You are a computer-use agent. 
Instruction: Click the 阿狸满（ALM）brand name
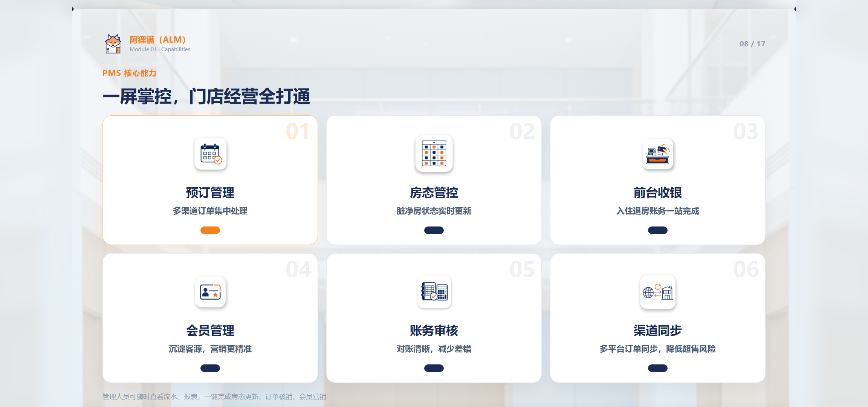click(157, 40)
